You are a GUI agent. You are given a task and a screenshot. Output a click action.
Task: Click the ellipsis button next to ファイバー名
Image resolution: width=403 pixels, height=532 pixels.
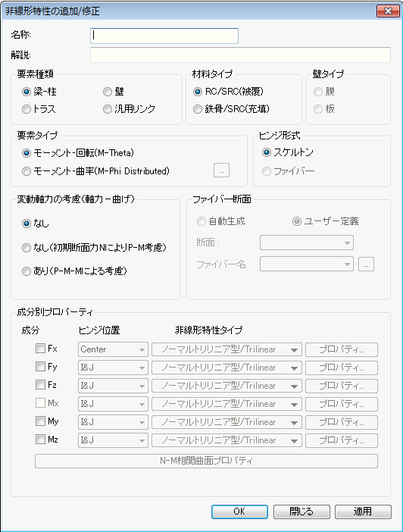366,264
